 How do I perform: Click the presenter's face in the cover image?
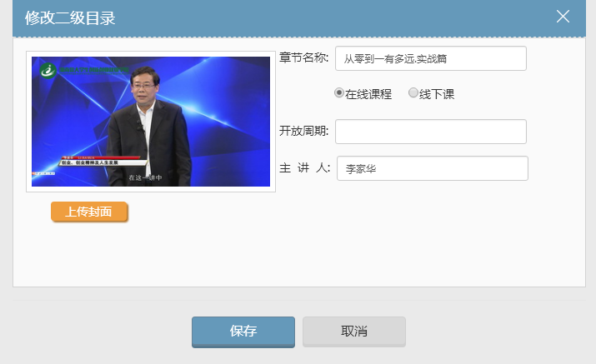(145, 87)
